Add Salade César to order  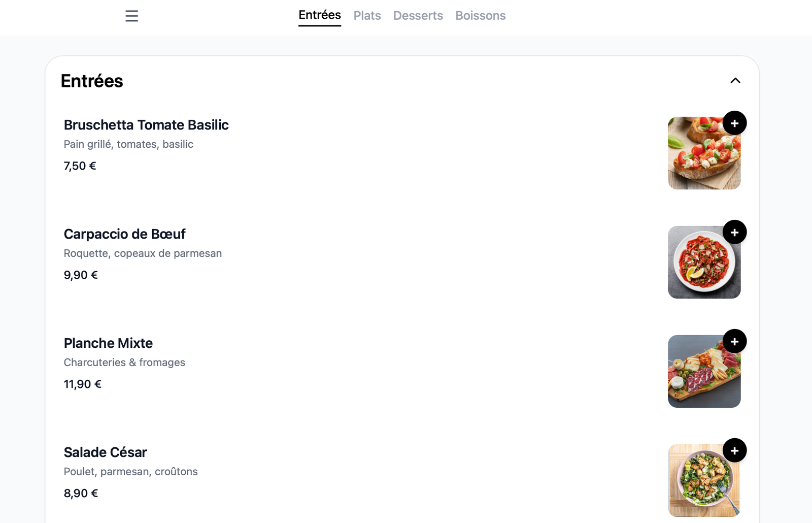point(734,450)
